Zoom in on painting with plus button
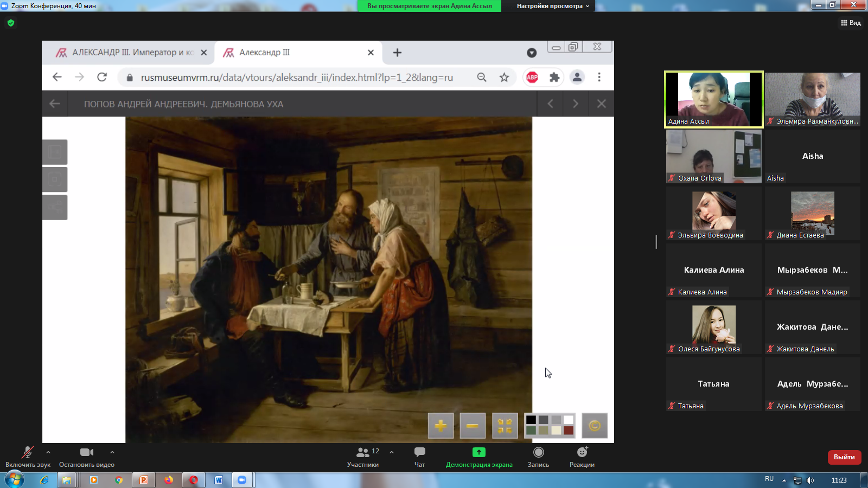Screen dimensions: 868x488 [x=441, y=426]
